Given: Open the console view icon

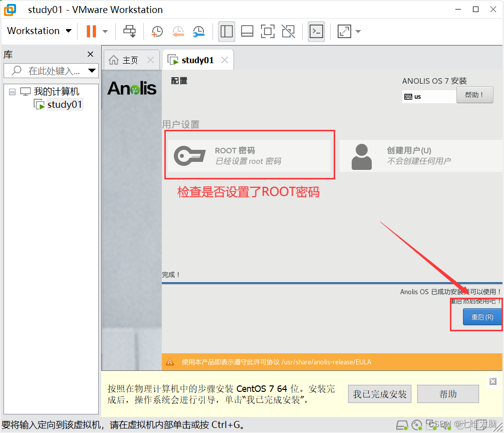Looking at the screenshot, I should (x=316, y=32).
